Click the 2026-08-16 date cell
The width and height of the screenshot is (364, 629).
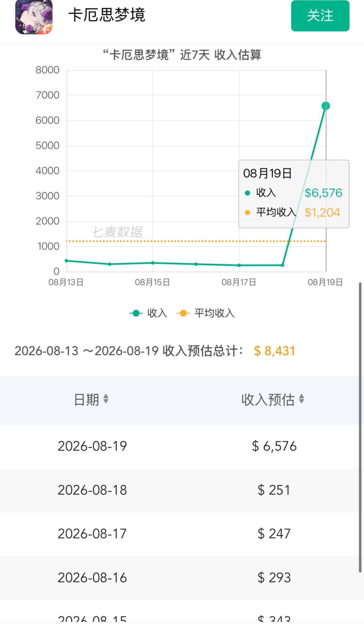(x=92, y=577)
